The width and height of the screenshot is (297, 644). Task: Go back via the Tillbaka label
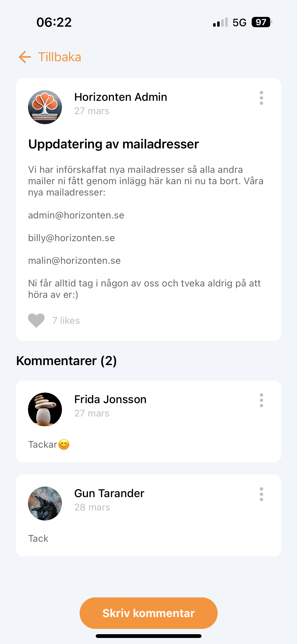pyautogui.click(x=59, y=57)
